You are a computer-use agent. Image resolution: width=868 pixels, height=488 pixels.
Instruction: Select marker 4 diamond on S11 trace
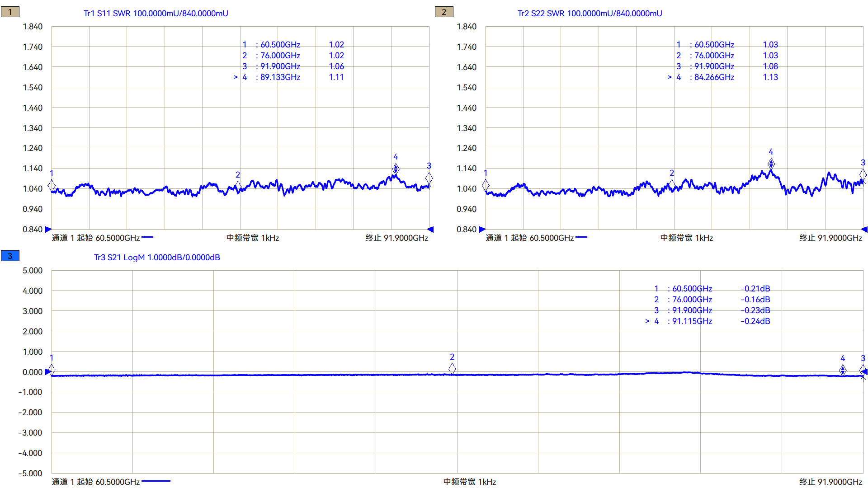(x=396, y=169)
